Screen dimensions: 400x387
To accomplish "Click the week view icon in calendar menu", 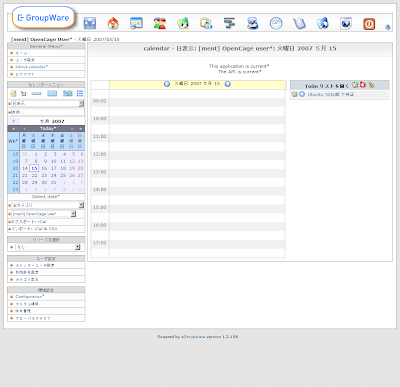I will [52, 93].
